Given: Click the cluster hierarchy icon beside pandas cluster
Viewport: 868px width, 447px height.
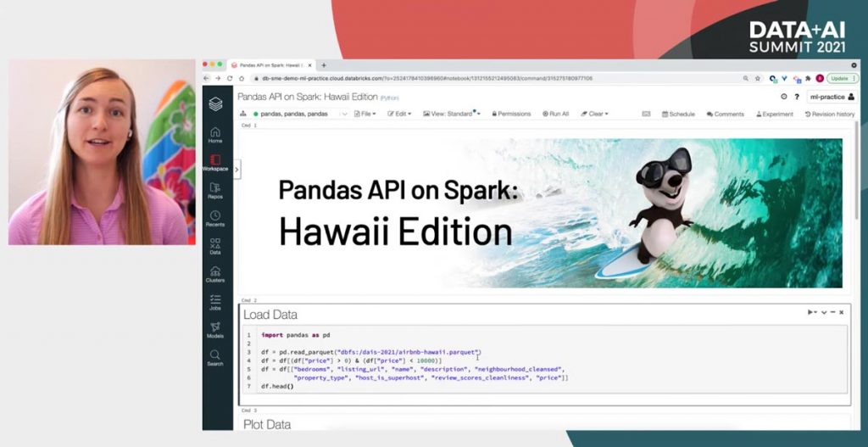Looking at the screenshot, I should [x=243, y=114].
